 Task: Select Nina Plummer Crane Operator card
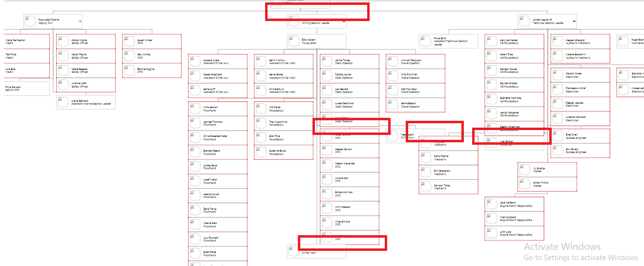click(415, 76)
